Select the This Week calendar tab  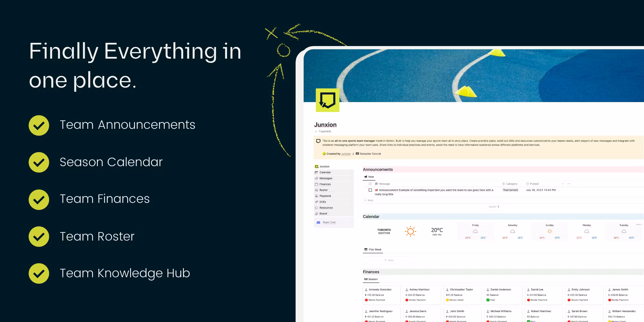click(x=373, y=250)
